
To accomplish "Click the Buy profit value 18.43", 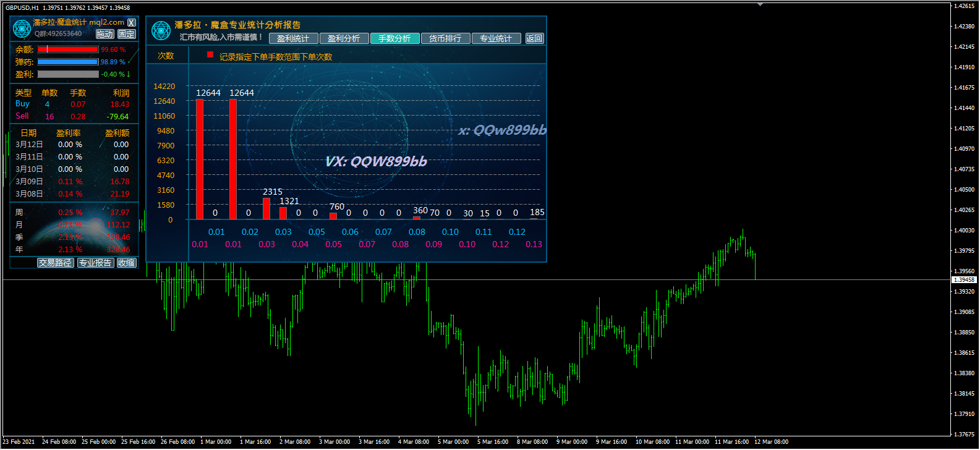I will pos(120,104).
